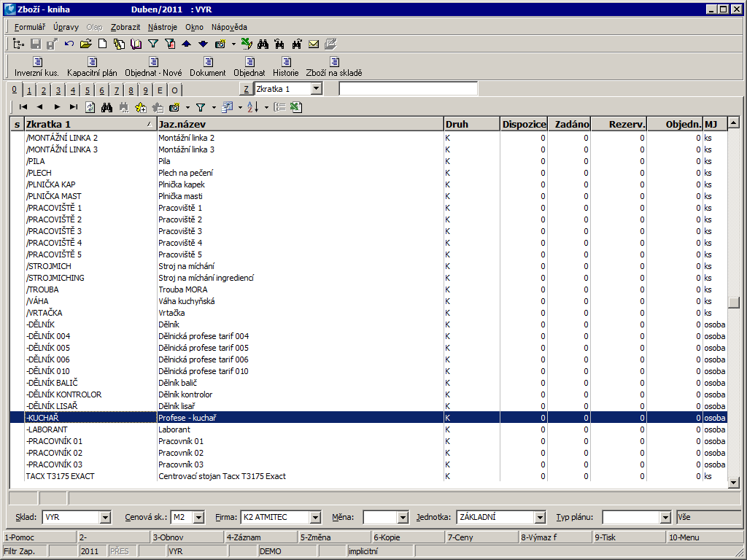Click the A-Z sort icon
The image size is (747, 560).
(252, 107)
